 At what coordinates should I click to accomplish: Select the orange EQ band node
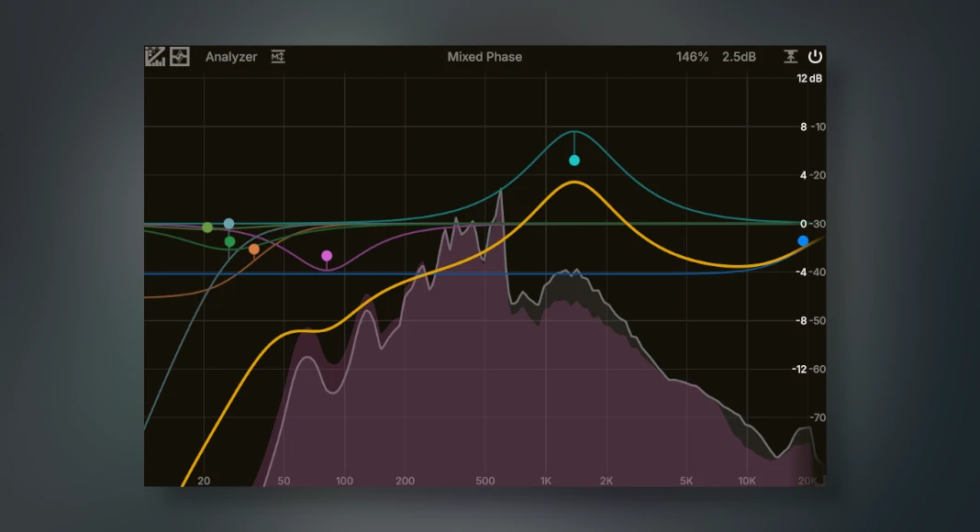point(254,249)
